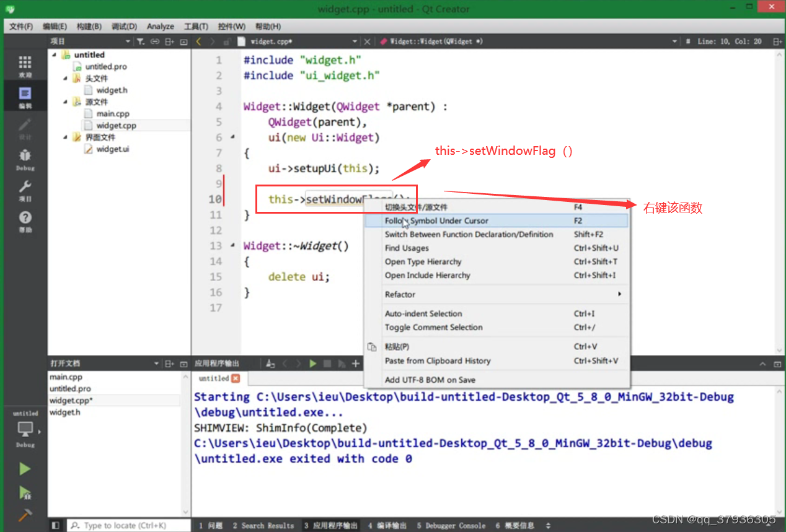
Task: Collapse the 源文件 folder
Action: 65,102
